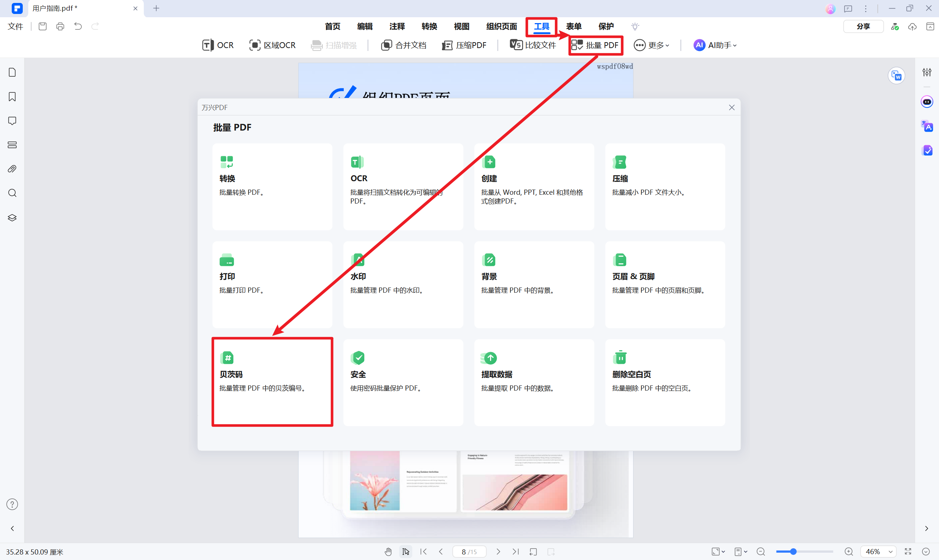Select the hand pan tool

388,552
